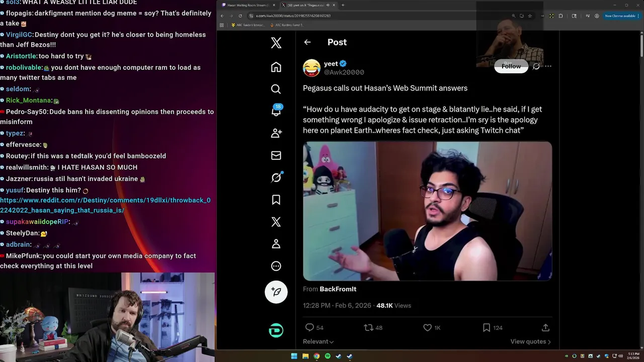
Task: Open Chrome from the taskbar
Action: (316, 356)
